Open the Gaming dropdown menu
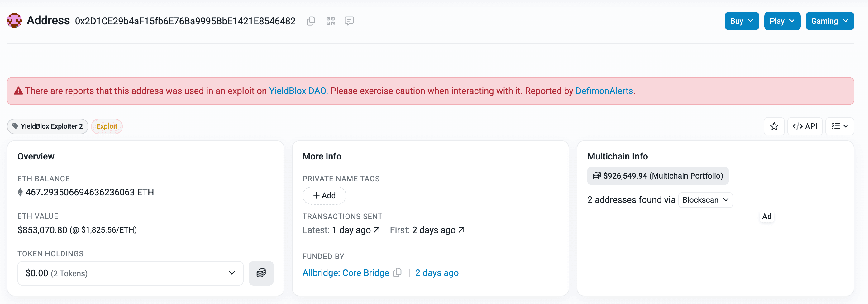Viewport: 868px width, 304px height. click(x=829, y=21)
